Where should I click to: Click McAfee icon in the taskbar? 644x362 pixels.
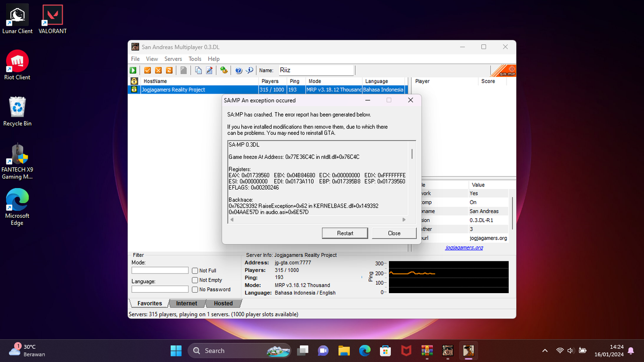(406, 350)
